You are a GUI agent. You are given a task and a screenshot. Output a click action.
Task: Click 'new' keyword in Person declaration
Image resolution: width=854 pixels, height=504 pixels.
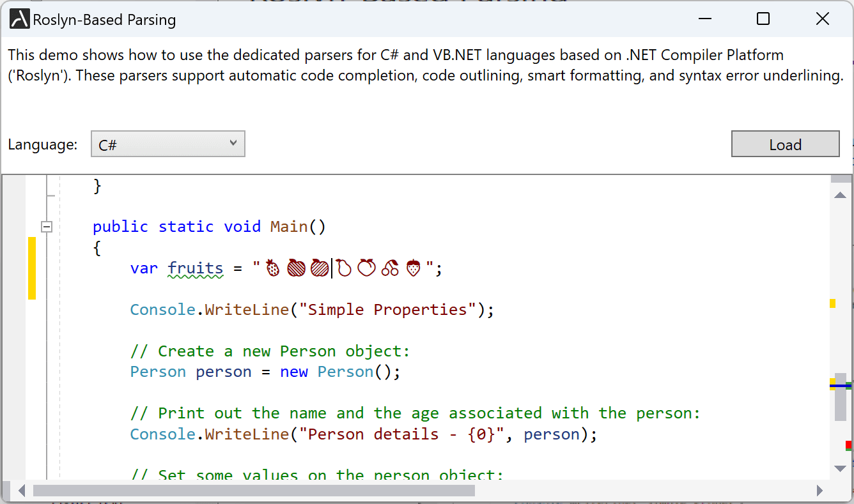(294, 372)
